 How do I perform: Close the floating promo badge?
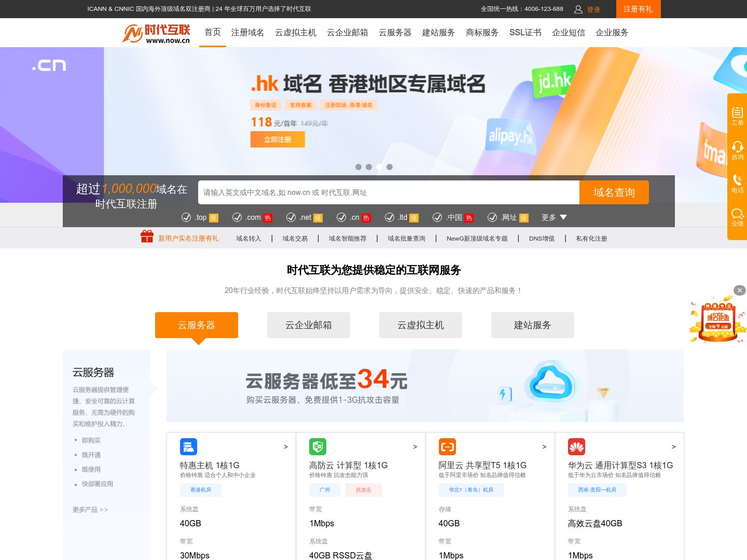740,290
